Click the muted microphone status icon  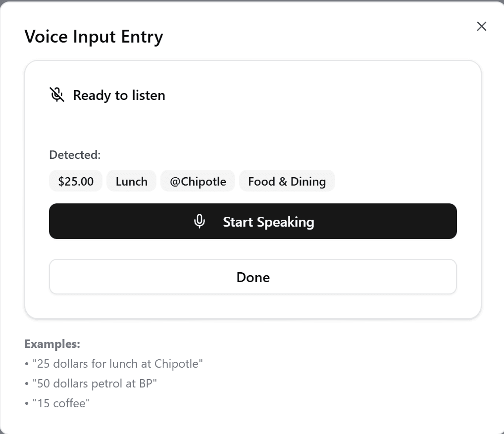(57, 95)
